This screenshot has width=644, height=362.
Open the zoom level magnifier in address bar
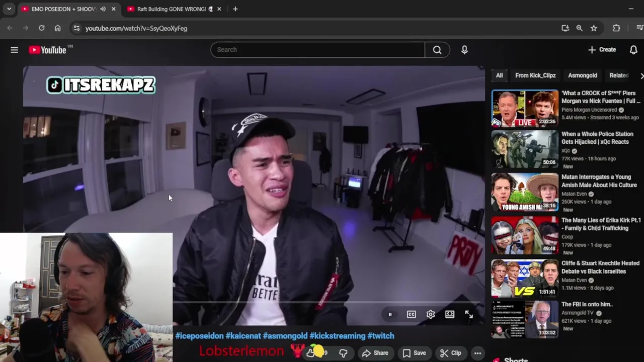click(x=580, y=28)
